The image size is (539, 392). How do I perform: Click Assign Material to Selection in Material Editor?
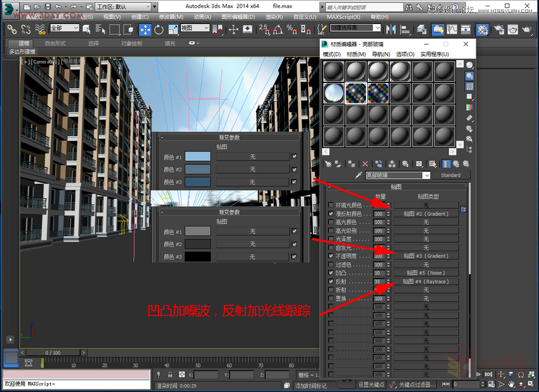point(351,164)
